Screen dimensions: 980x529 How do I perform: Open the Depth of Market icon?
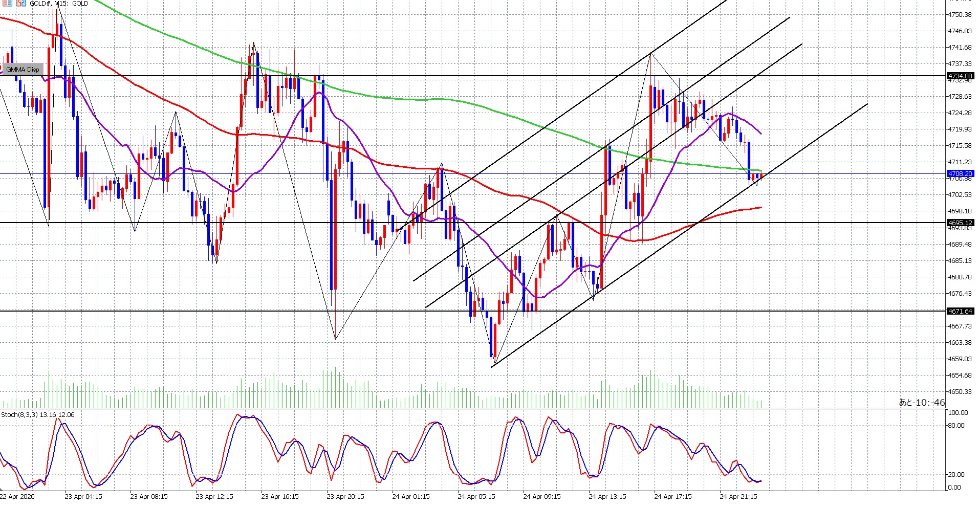click(20, 3)
